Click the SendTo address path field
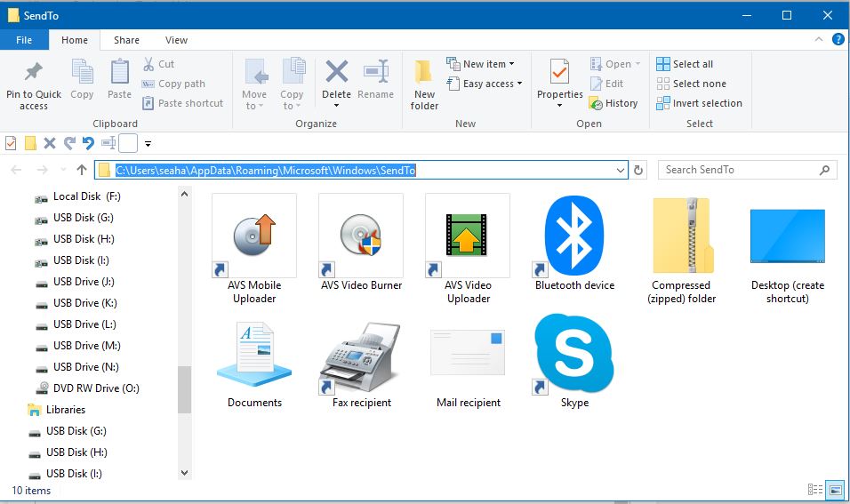The image size is (850, 504). pyautogui.click(x=361, y=170)
